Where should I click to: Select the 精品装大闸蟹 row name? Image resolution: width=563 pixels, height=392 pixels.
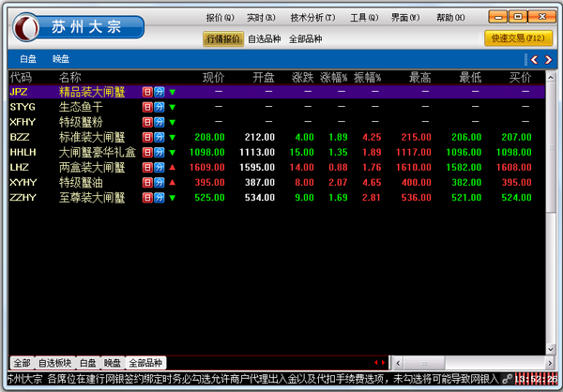[92, 92]
